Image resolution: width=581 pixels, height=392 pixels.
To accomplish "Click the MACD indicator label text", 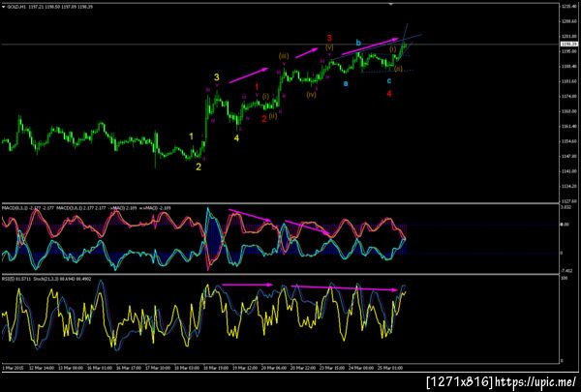I will tap(86, 208).
